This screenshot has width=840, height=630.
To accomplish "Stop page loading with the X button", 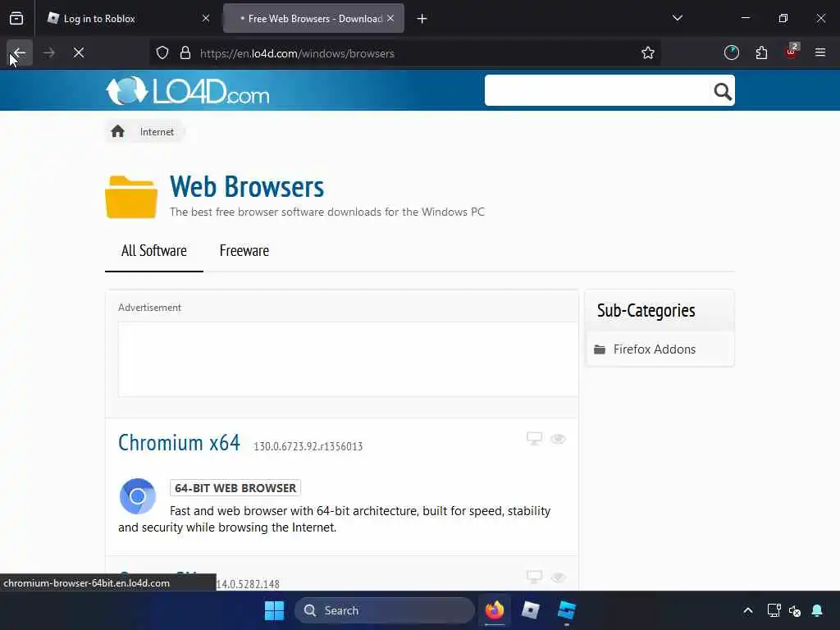I will (79, 52).
